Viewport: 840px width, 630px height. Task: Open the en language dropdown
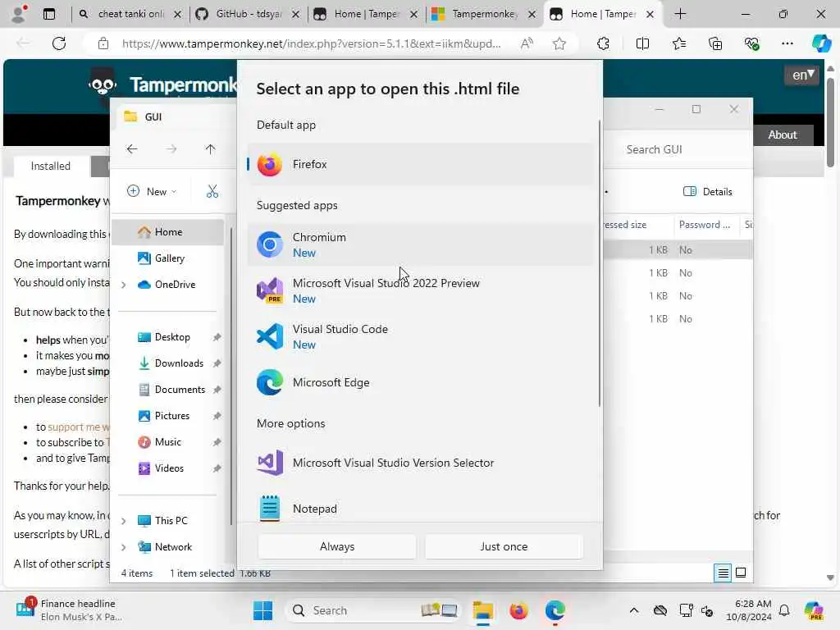pyautogui.click(x=802, y=75)
